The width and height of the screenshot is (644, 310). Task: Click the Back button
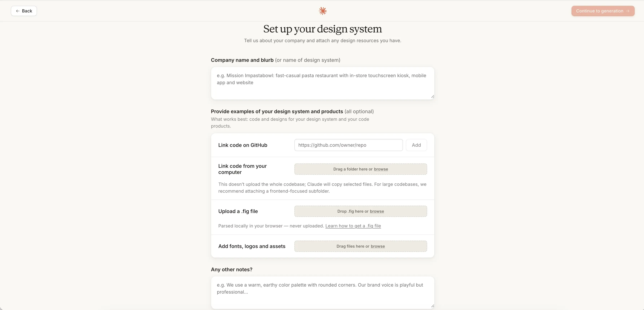click(x=24, y=11)
